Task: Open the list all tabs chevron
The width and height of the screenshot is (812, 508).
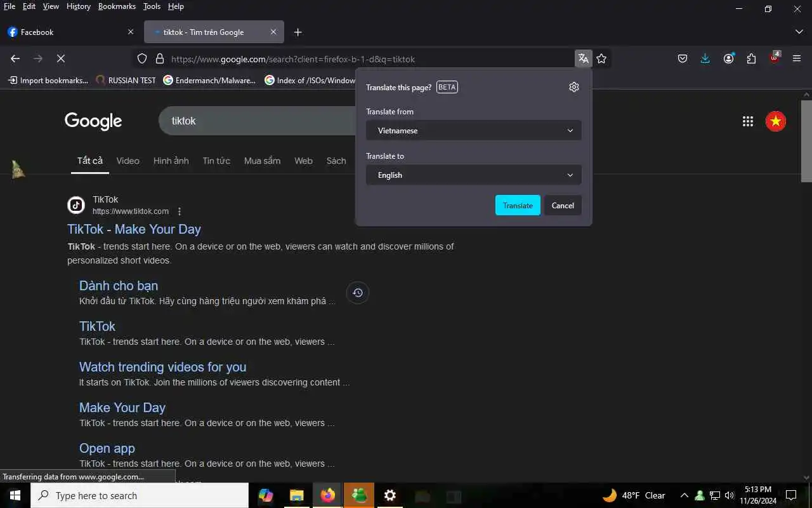Action: tap(799, 32)
